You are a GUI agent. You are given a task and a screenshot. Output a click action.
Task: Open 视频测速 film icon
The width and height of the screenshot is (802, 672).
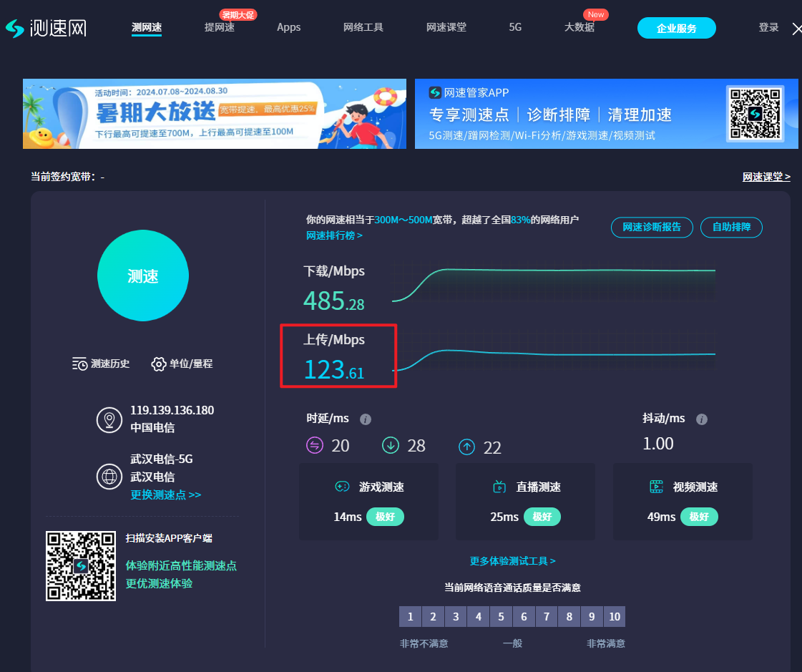tap(656, 487)
